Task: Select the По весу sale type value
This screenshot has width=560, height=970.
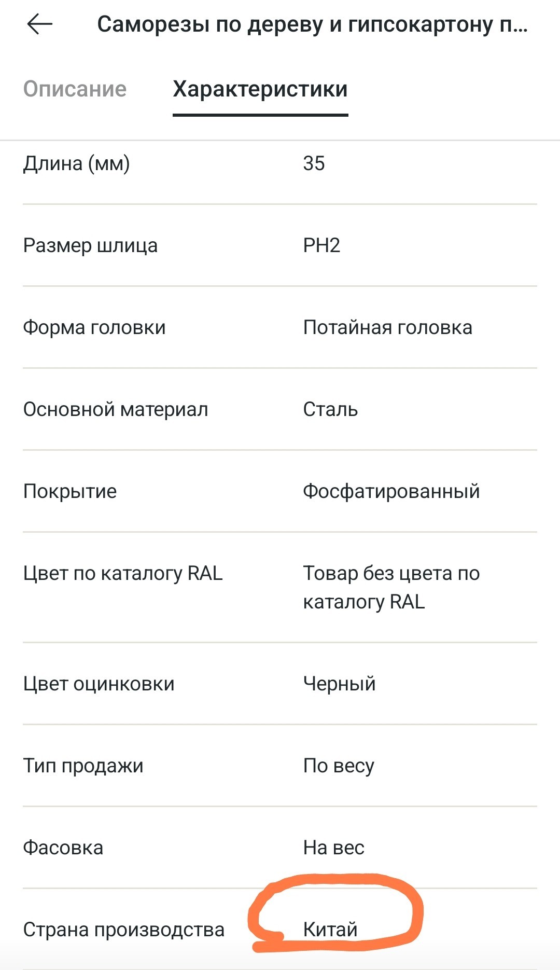Action: coord(339,766)
